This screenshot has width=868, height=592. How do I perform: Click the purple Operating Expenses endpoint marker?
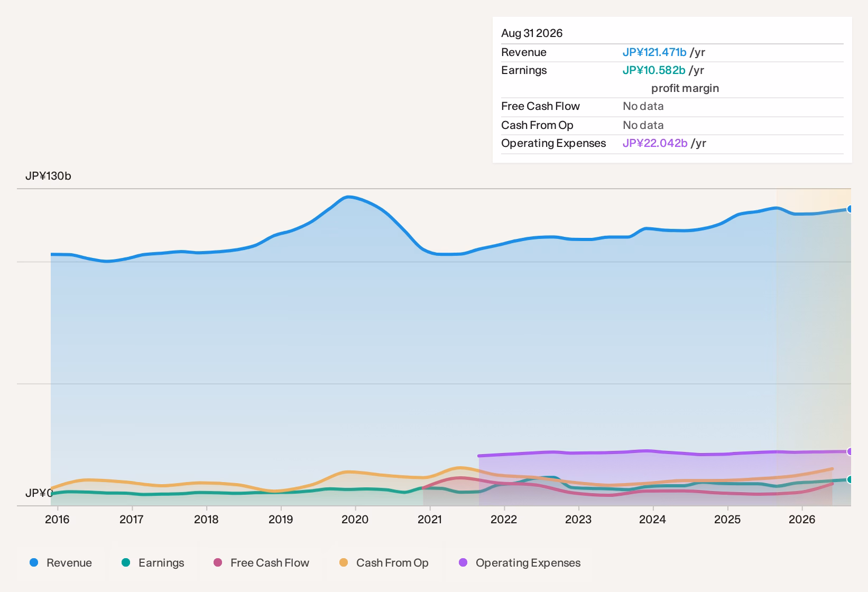click(x=850, y=451)
